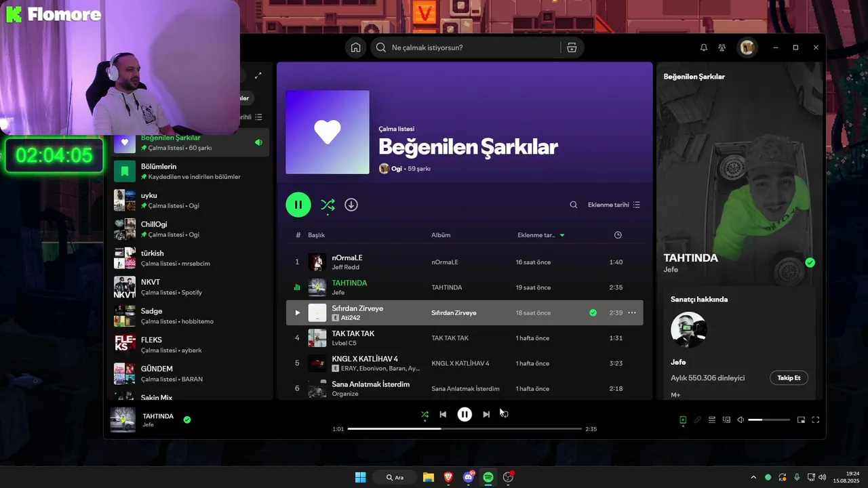The height and width of the screenshot is (488, 868).
Task: Click the duration clock column icon
Action: point(618,235)
